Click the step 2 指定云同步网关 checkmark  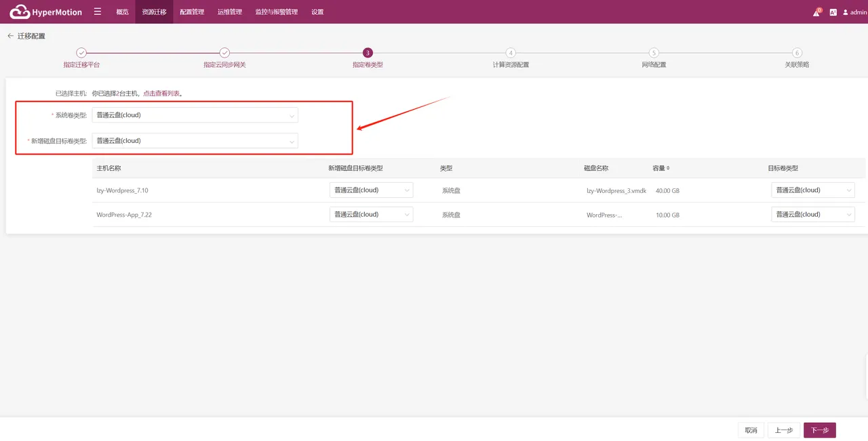[224, 53]
